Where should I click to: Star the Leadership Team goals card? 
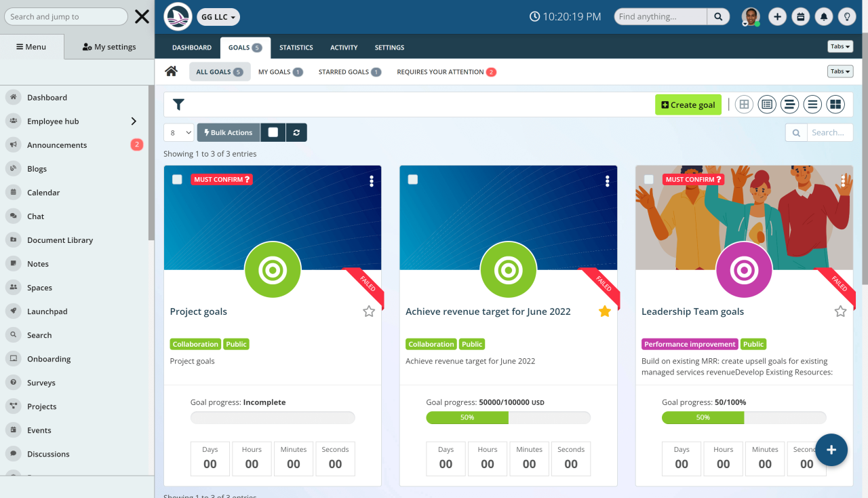coord(840,311)
